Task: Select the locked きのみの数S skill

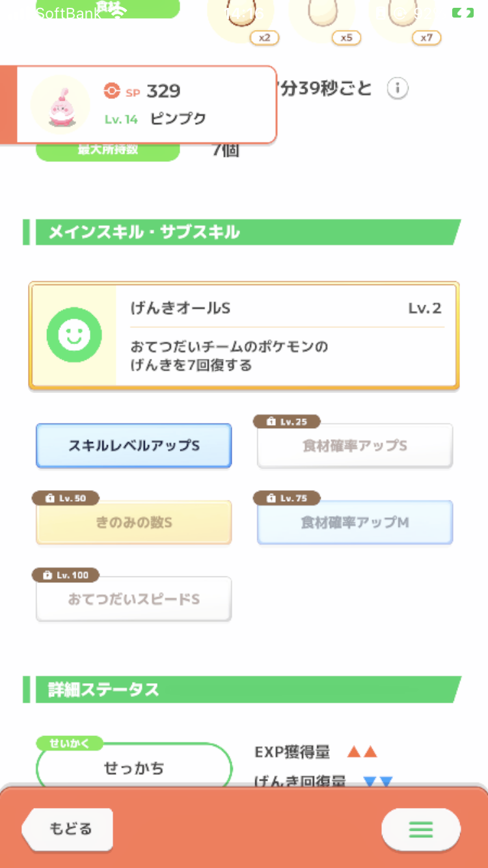Action: pyautogui.click(x=133, y=522)
